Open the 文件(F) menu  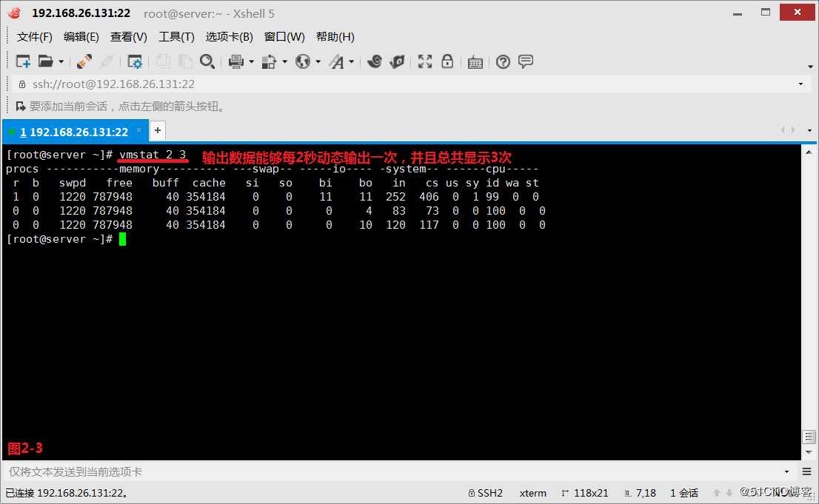35,36
